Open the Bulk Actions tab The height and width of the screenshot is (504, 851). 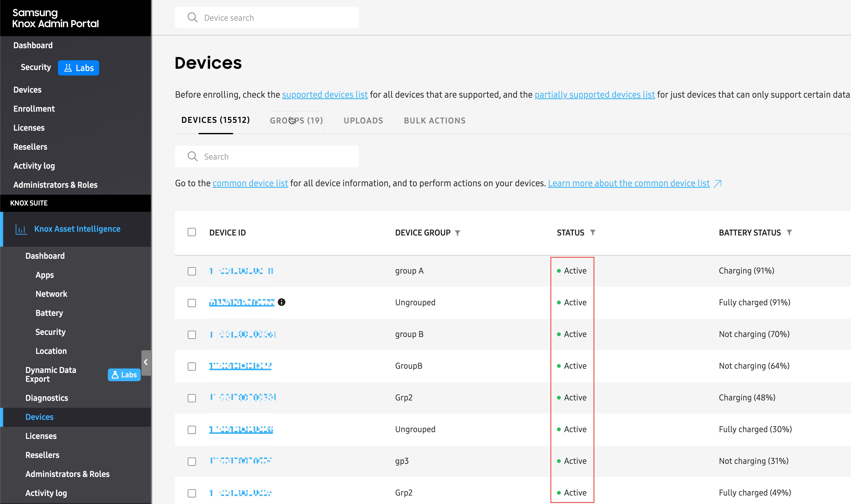coord(435,121)
